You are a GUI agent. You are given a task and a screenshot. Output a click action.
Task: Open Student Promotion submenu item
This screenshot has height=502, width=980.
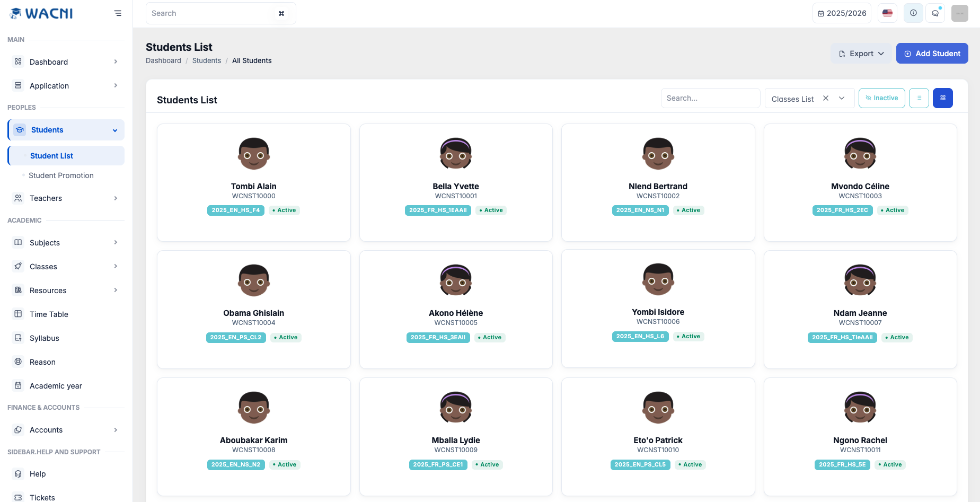tap(61, 175)
